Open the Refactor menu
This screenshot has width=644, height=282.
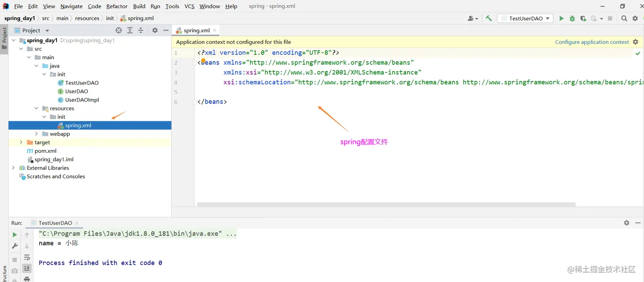tap(117, 6)
